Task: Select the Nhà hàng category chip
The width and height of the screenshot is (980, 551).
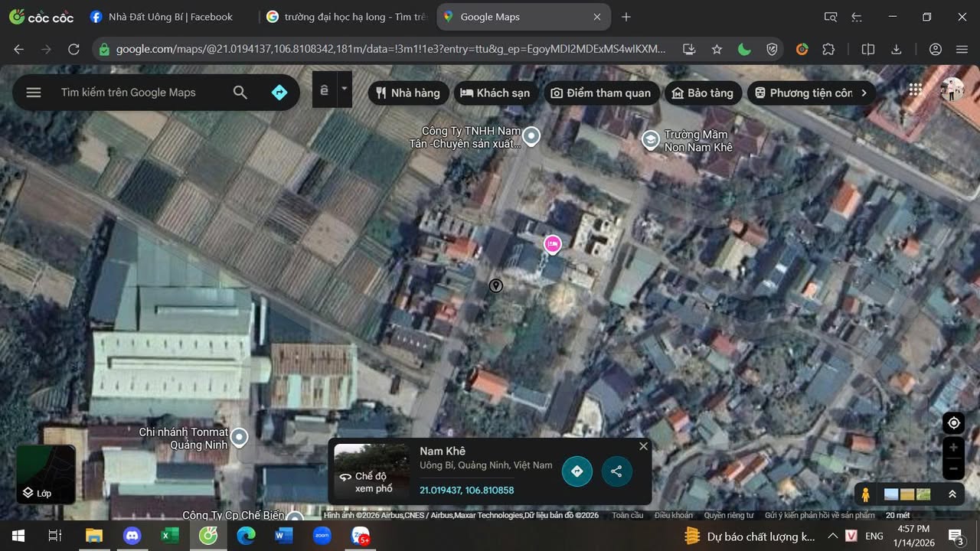Action: 408,93
